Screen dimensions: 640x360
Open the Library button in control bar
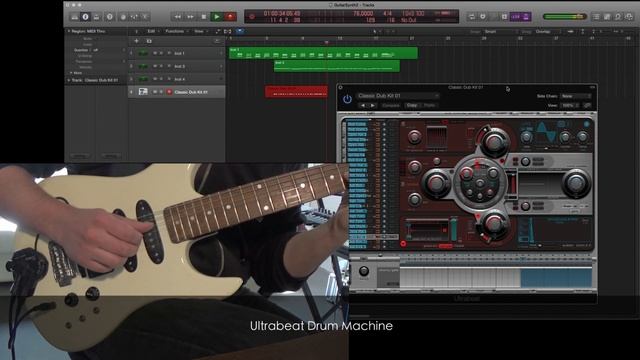tap(74, 17)
